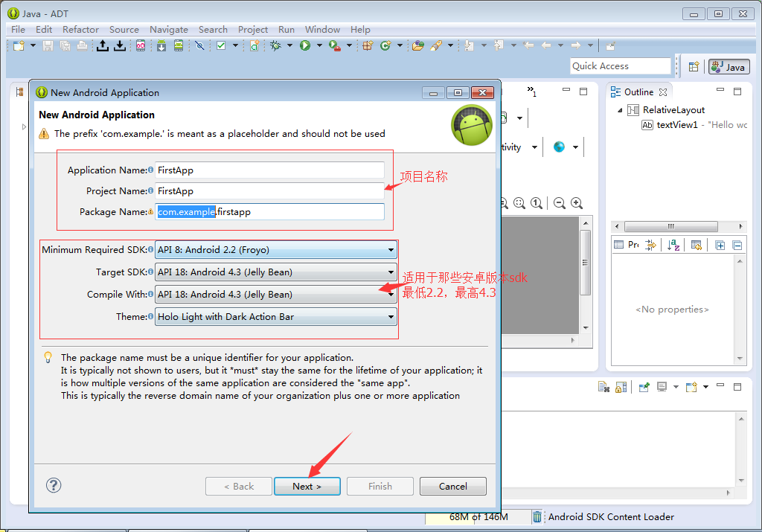The width and height of the screenshot is (762, 532).
Task: Collapse the RelativeLayout node in the Outline
Action: [620, 110]
